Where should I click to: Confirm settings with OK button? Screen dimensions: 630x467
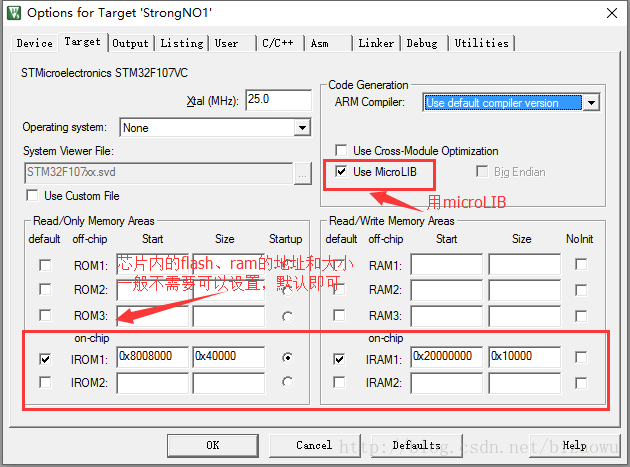point(213,445)
